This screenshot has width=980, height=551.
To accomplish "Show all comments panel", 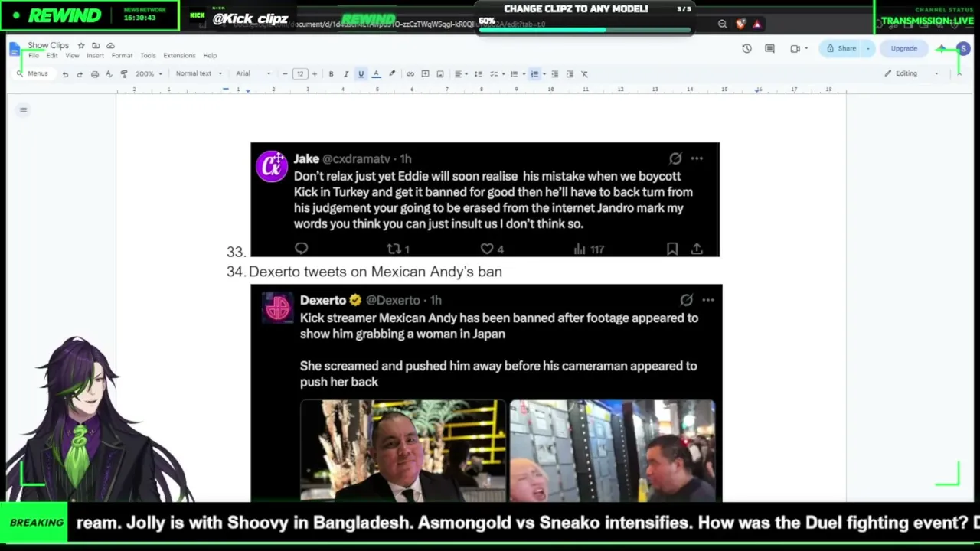I will click(770, 48).
